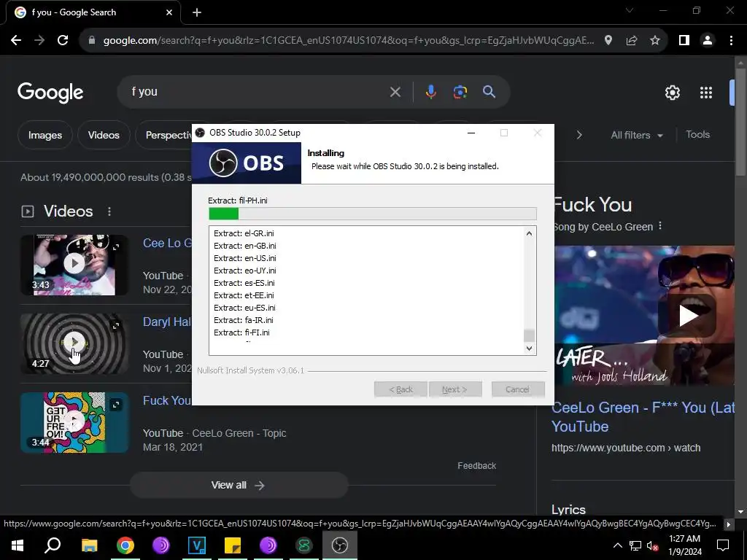Image resolution: width=747 pixels, height=560 pixels.
Task: Open Sticky Notes from taskbar
Action: pyautogui.click(x=233, y=545)
